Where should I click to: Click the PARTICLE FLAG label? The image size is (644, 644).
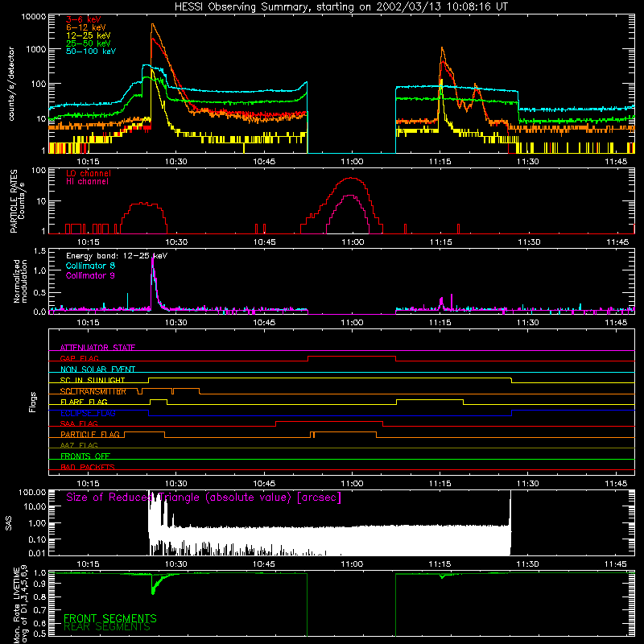[90, 434]
